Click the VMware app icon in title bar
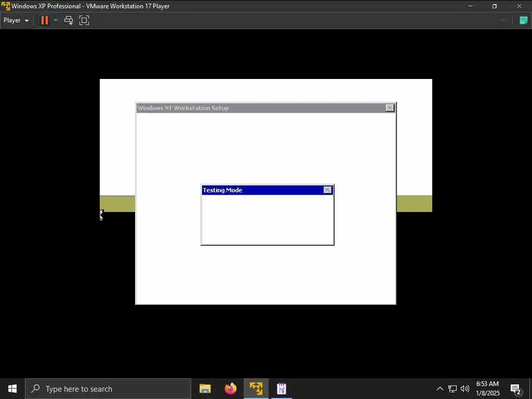 click(6, 6)
